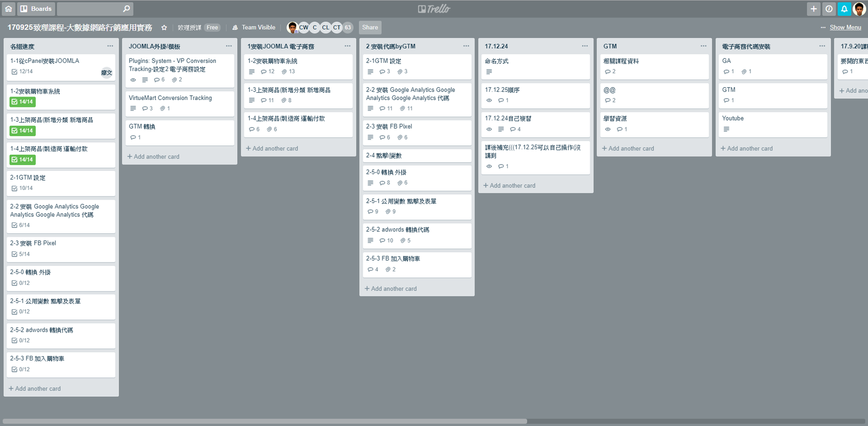Click the create plus icon in header
This screenshot has width=868, height=426.
click(813, 9)
